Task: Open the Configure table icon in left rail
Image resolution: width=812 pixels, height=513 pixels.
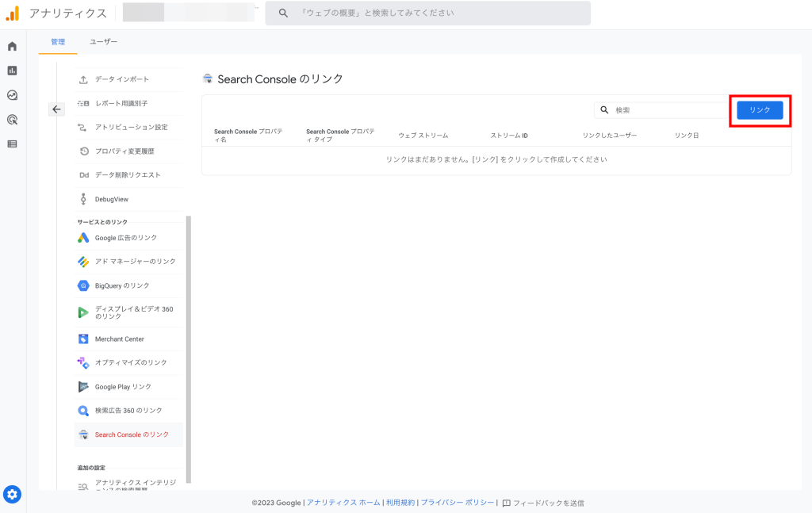Action: [13, 144]
